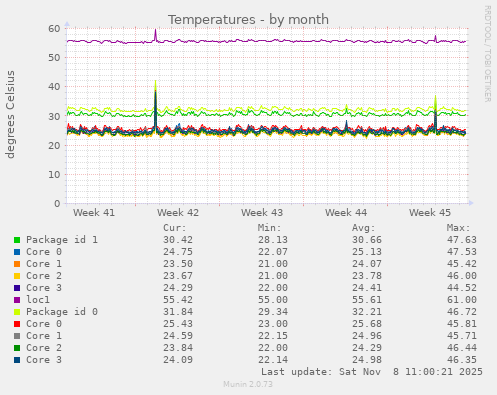Select the "loc1" legend label

[x=38, y=300]
